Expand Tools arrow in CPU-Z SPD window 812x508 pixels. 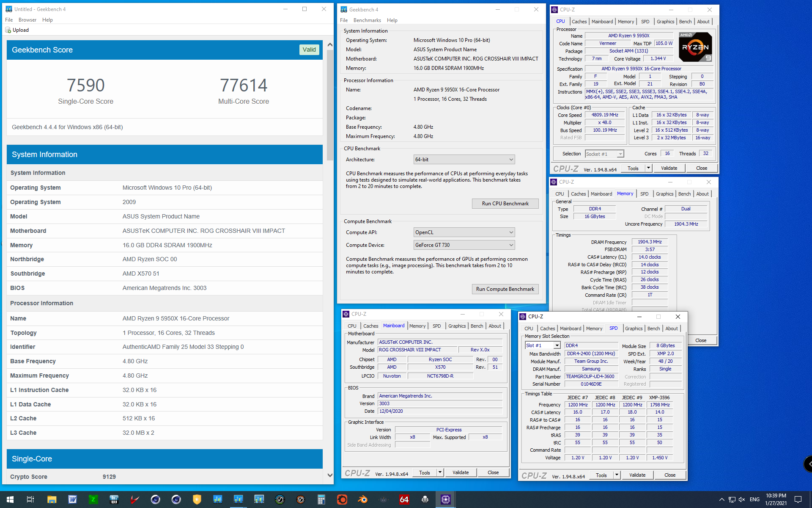tap(617, 475)
